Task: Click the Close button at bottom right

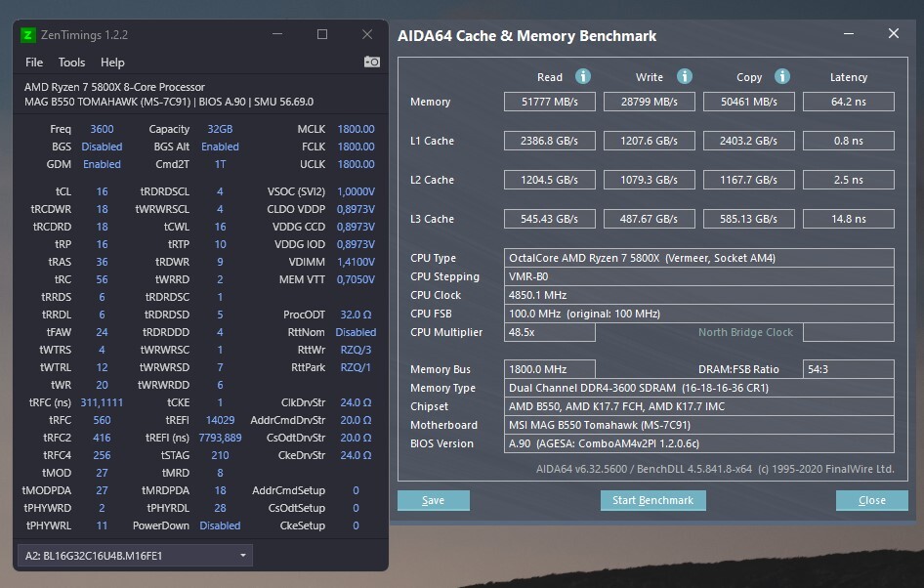Action: coord(871,500)
